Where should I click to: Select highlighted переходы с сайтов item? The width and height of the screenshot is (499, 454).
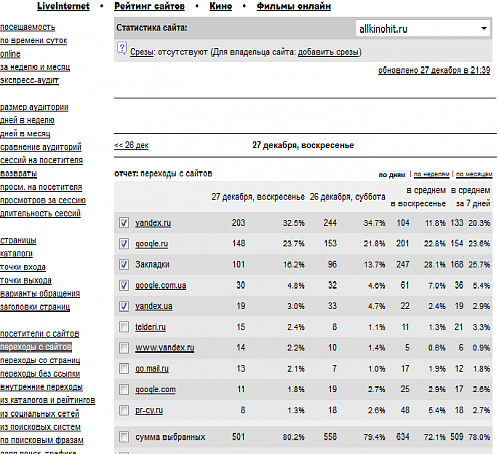(36, 347)
